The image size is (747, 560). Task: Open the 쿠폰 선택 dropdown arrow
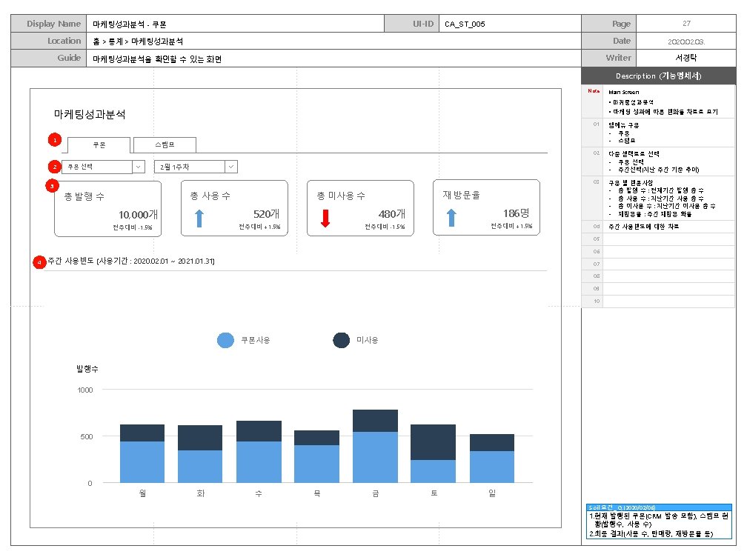tap(139, 167)
